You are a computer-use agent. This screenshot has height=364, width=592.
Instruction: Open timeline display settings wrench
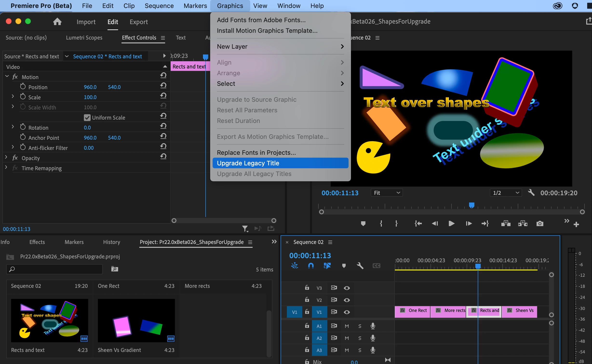tap(360, 266)
